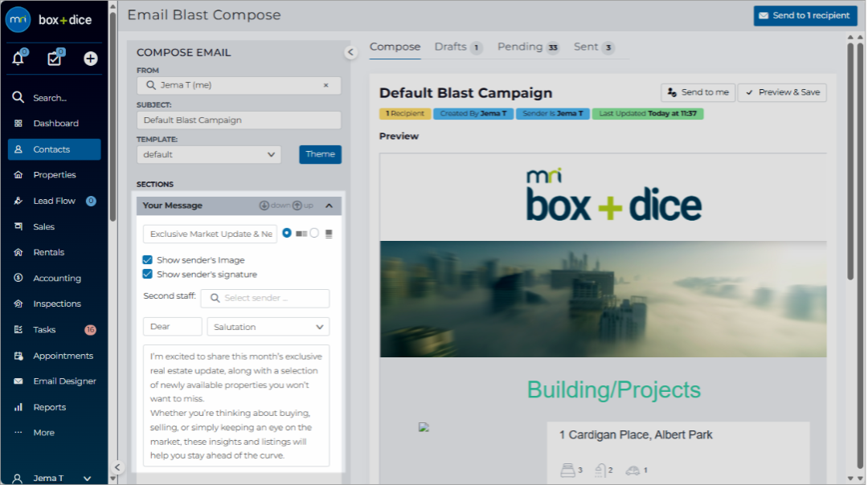Screen dimensions: 868x485
Task: Click the mri box+dice logo
Action: point(49,20)
